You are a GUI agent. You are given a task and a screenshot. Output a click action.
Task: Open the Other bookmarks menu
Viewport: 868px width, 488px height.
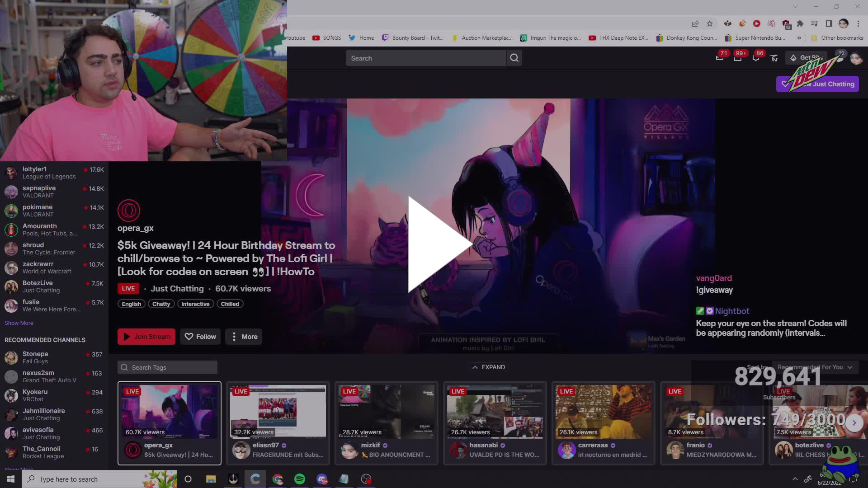click(x=837, y=38)
